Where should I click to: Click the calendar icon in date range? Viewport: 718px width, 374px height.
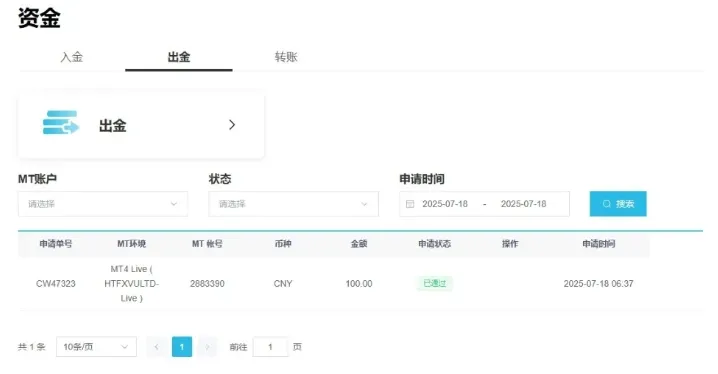pyautogui.click(x=410, y=204)
